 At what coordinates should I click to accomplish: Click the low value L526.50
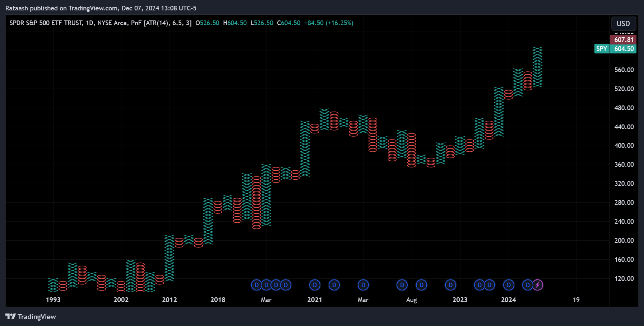pyautogui.click(x=262, y=23)
